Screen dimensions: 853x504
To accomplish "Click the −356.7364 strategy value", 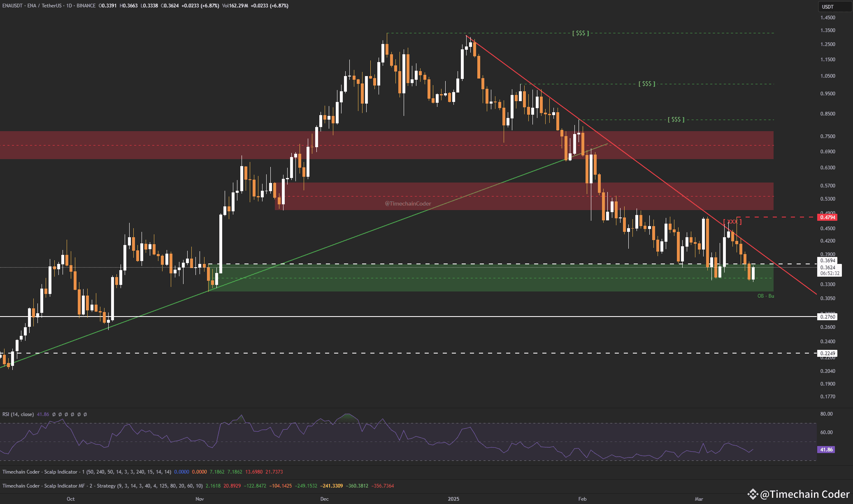I will (x=383, y=486).
